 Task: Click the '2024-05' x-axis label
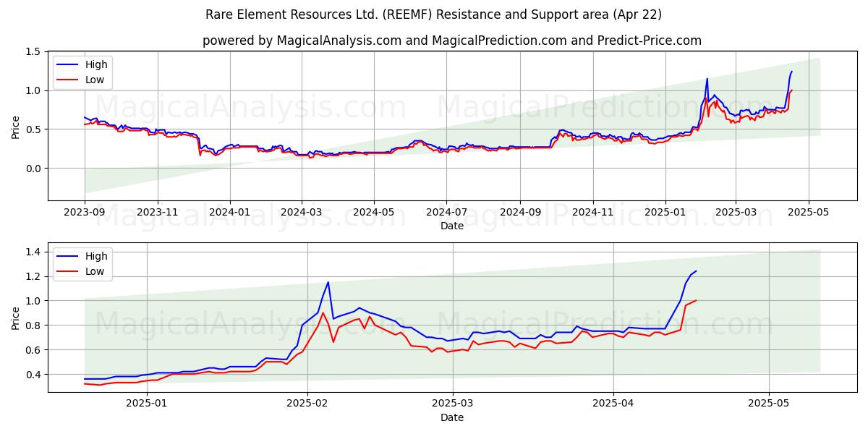(374, 213)
